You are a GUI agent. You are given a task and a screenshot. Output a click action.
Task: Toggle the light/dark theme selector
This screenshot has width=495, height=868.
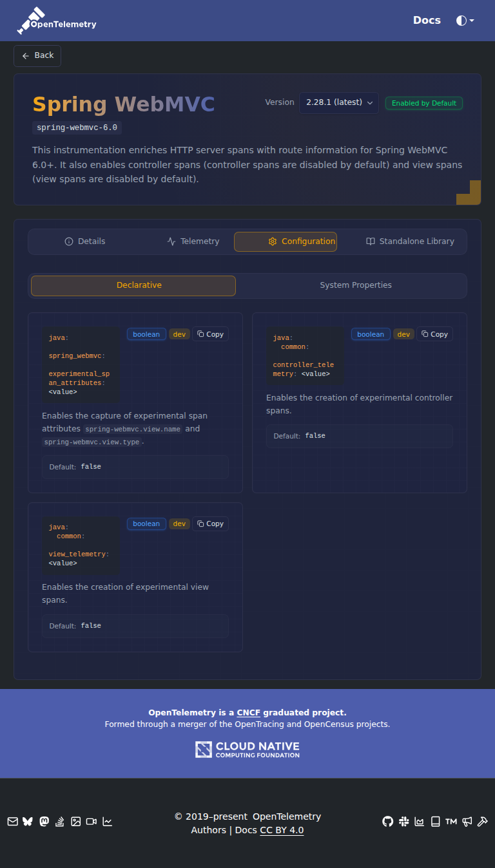(x=465, y=21)
